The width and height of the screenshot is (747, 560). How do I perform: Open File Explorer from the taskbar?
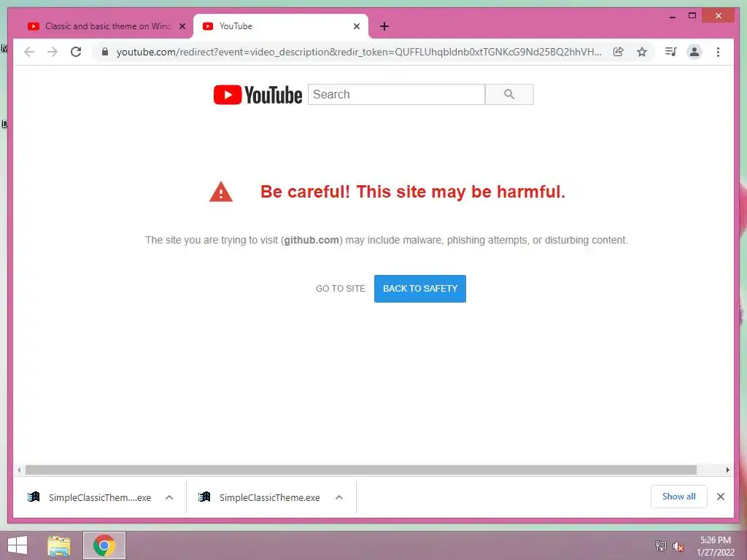[x=59, y=545]
